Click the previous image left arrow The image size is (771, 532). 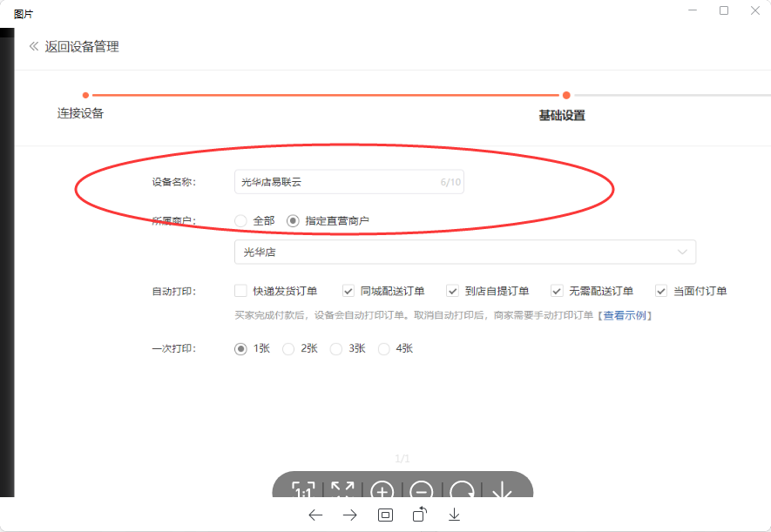point(315,515)
